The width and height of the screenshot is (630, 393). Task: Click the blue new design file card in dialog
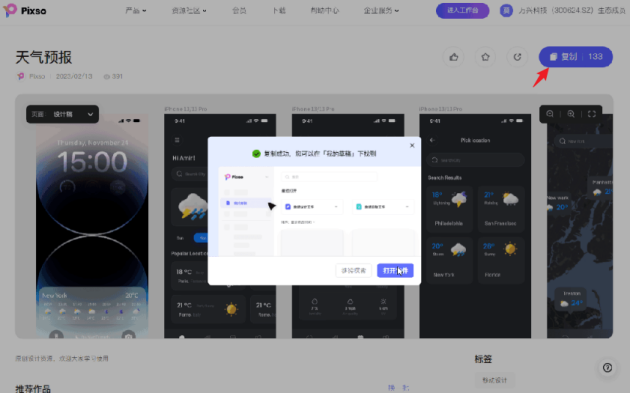[312, 207]
